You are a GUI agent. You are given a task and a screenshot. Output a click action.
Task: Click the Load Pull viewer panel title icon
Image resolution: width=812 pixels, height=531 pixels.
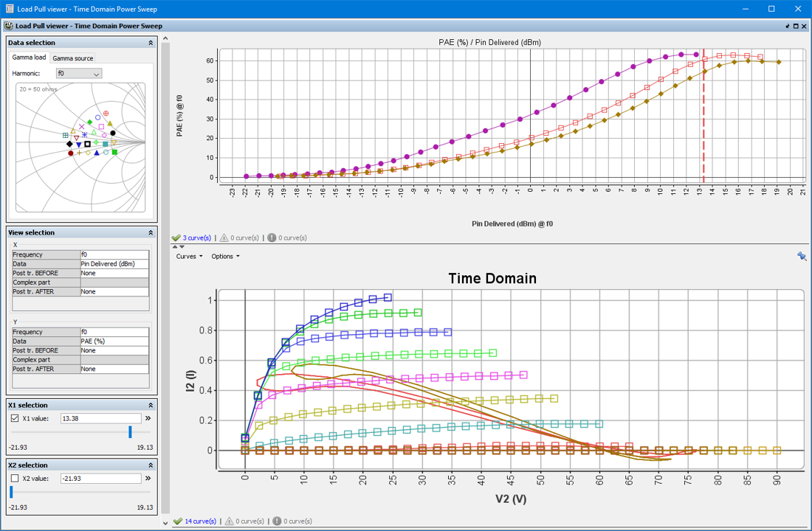pos(8,25)
